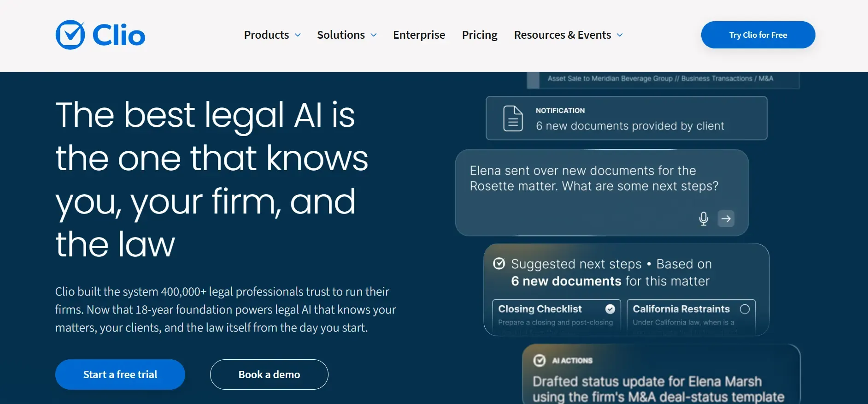This screenshot has width=868, height=404.
Task: Click the document icon in the notification card
Action: (513, 119)
